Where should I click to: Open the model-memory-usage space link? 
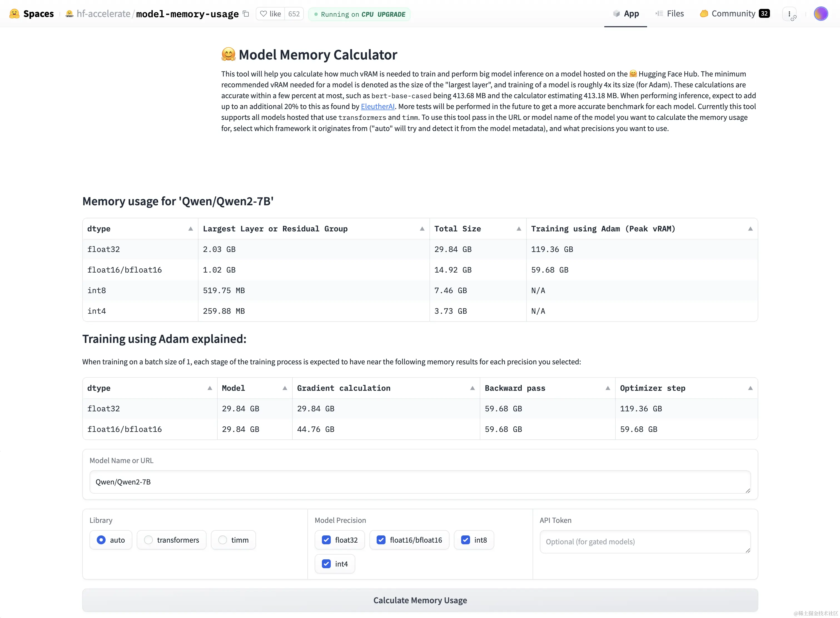(187, 14)
